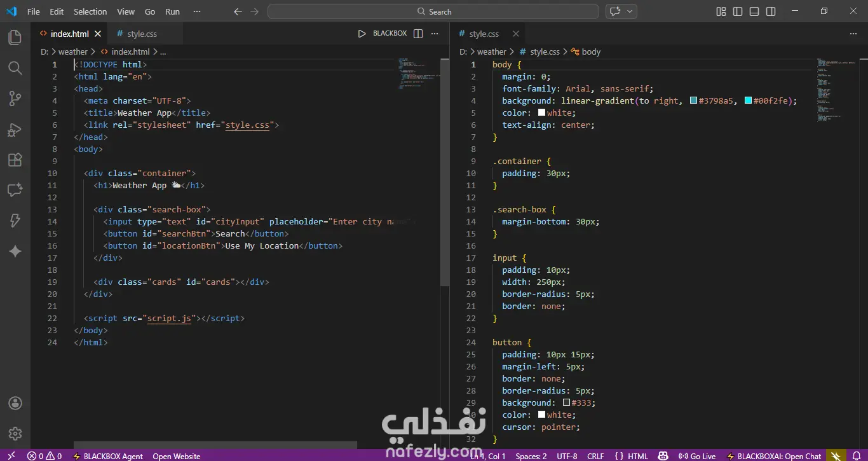This screenshot has height=461, width=868.
Task: Click the #3798a5 color swatch
Action: (693, 100)
